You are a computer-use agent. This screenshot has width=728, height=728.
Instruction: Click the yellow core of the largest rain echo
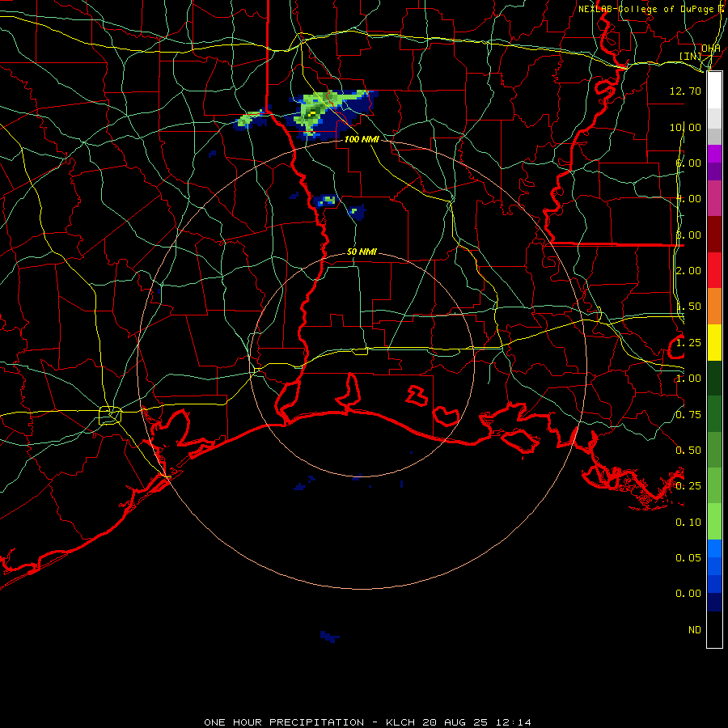(313, 112)
